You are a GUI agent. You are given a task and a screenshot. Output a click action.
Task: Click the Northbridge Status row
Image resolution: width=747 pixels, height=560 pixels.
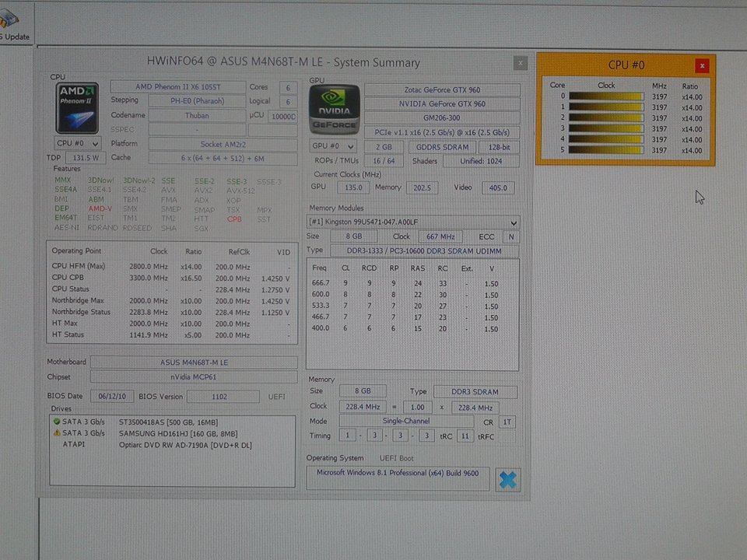[x=171, y=312]
